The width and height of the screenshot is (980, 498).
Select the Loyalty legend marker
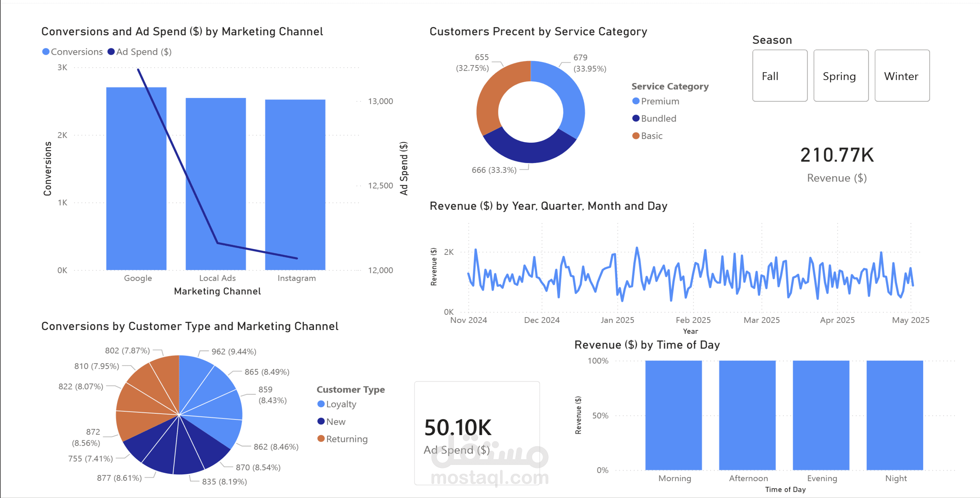point(322,404)
